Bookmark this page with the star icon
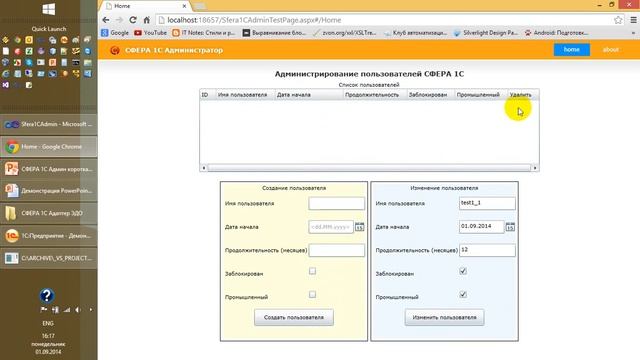Viewport: 640px width, 360px height. 618,20
